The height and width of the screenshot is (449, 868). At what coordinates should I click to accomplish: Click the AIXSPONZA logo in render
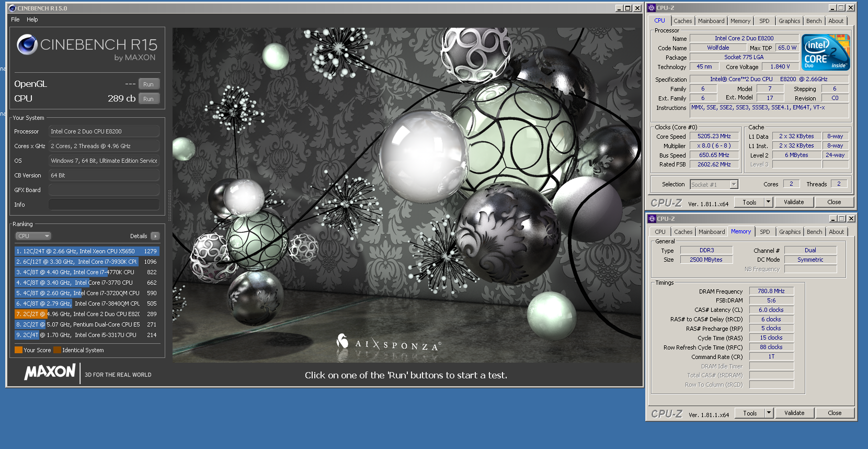389,343
